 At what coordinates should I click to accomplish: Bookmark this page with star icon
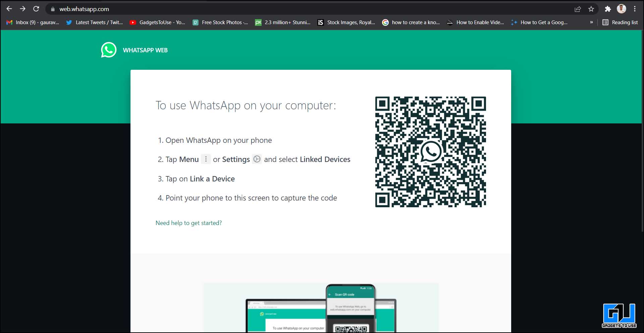(x=591, y=9)
